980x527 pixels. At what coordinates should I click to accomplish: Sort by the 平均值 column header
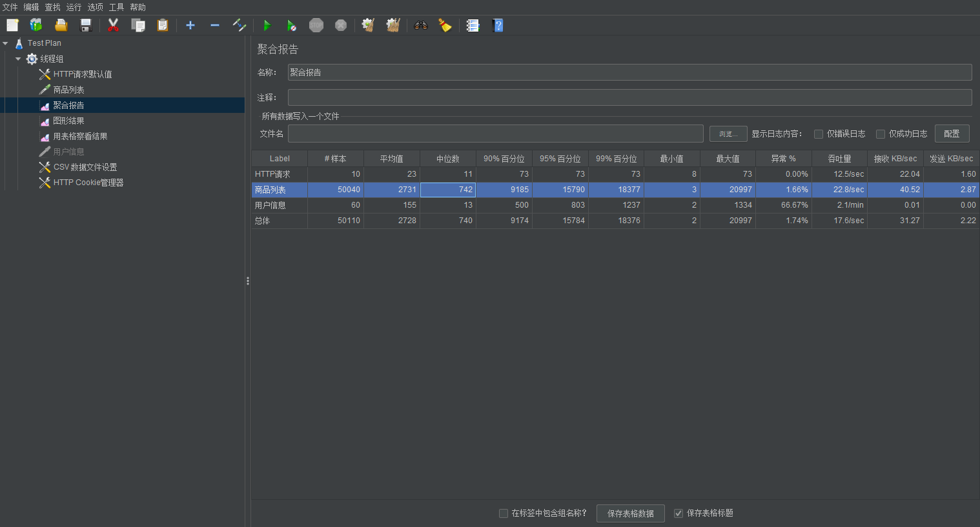[391, 159]
